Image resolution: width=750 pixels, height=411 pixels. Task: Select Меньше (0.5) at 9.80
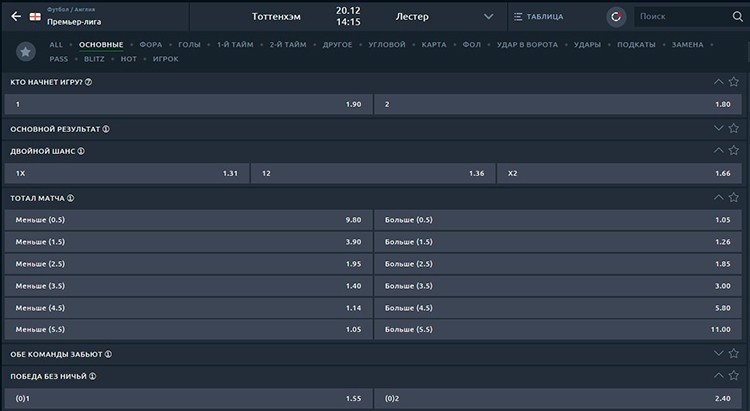188,220
